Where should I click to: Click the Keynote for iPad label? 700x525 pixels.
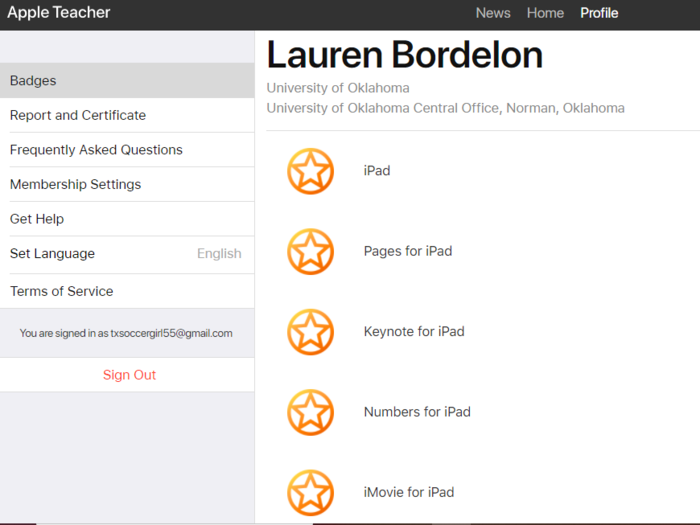414,331
